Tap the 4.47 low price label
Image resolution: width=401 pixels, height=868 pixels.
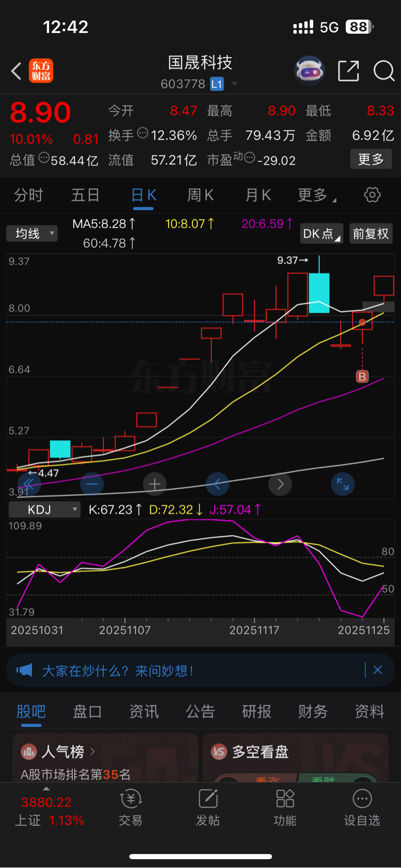[x=44, y=473]
